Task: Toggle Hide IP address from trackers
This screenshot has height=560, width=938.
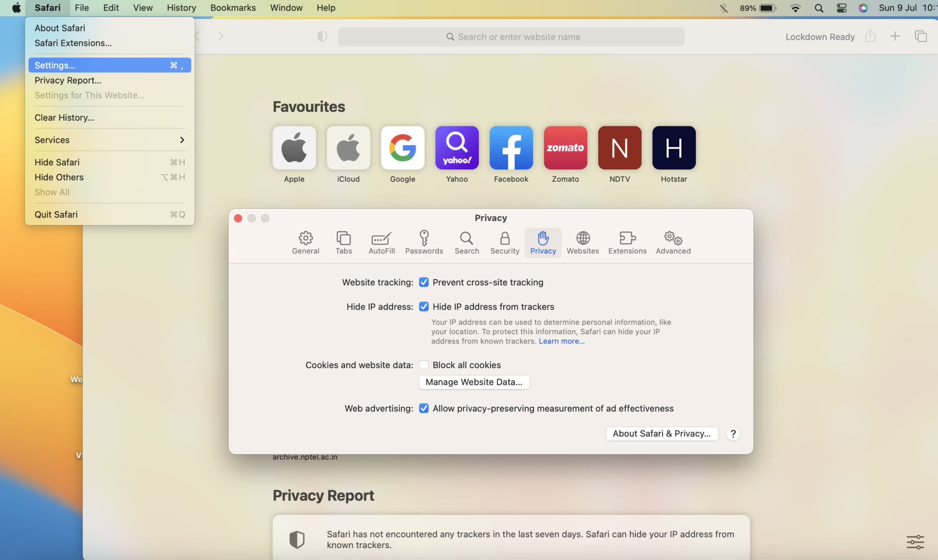Action: coord(423,306)
